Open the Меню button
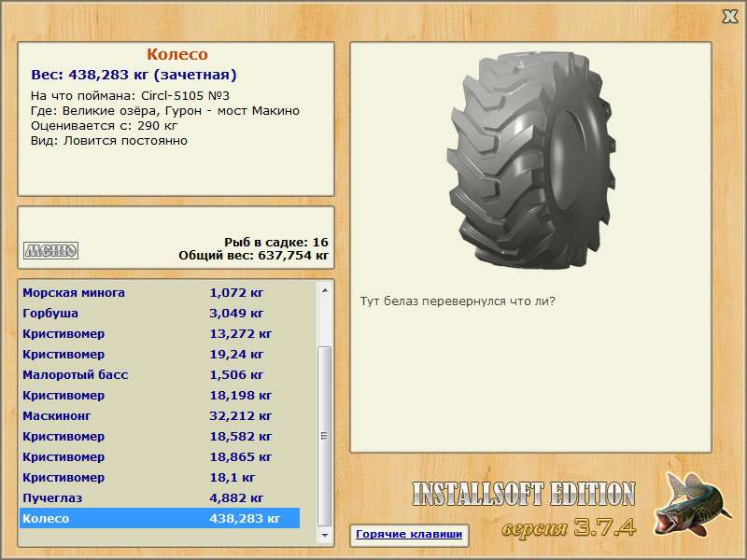This screenshot has height=560, width=747. point(50,250)
